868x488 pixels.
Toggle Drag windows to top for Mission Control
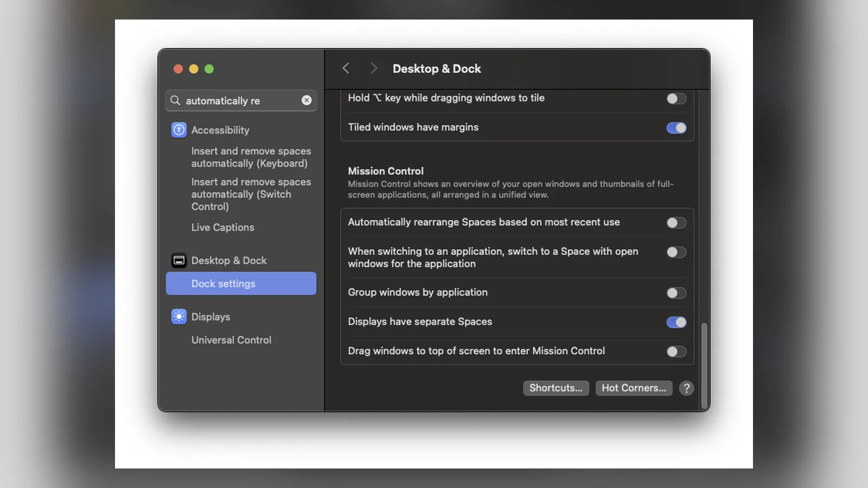pos(676,352)
